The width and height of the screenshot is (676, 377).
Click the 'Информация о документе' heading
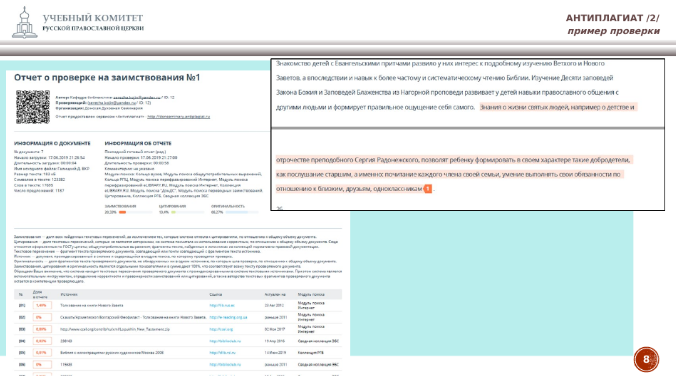pos(52,143)
